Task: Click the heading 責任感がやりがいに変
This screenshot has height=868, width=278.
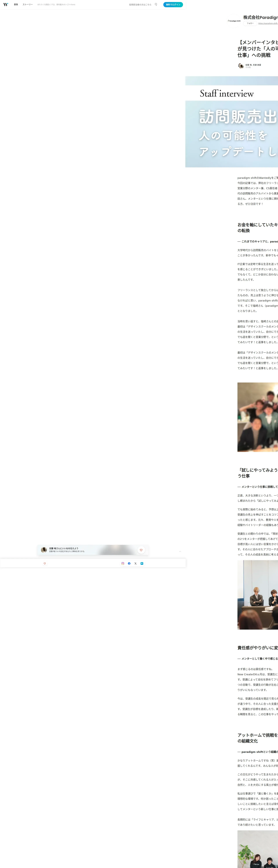Action: pyautogui.click(x=258, y=648)
